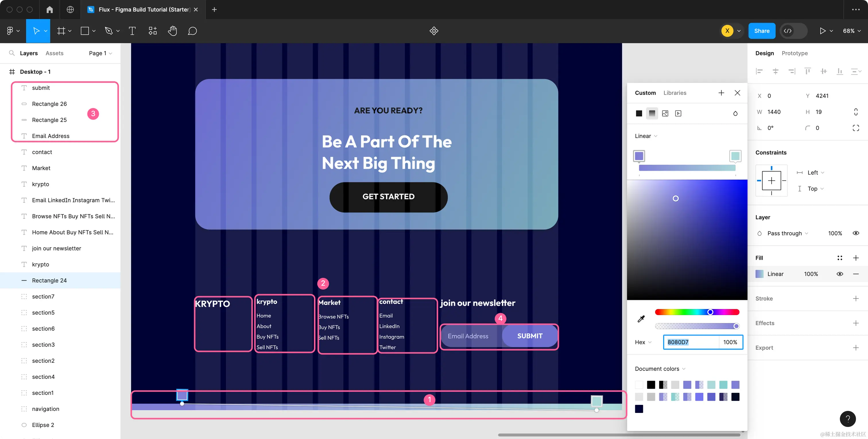Hide the Linear fill with eye icon
Image resolution: width=868 pixels, height=439 pixels.
[x=840, y=274]
